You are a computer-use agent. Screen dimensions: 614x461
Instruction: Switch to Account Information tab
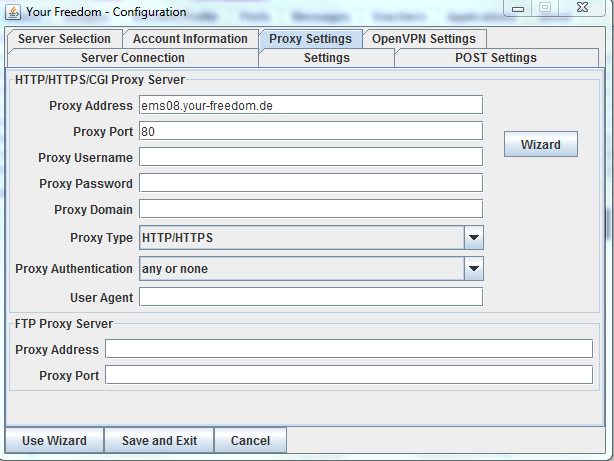(x=190, y=39)
